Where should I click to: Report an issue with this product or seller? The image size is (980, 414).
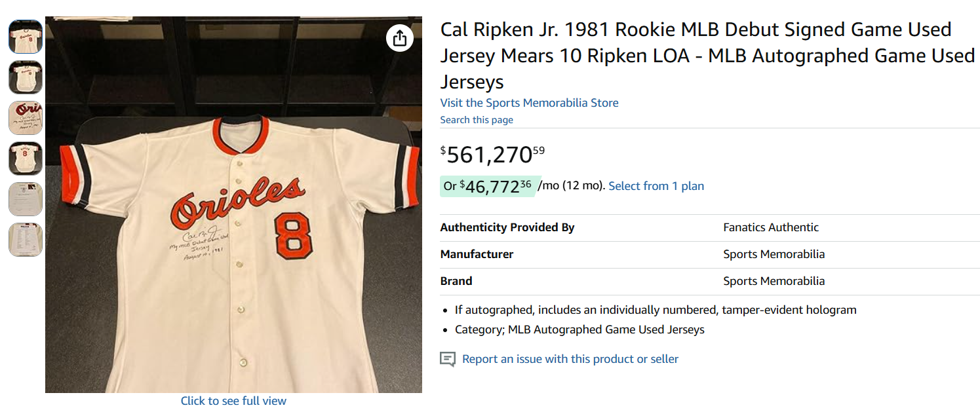click(x=570, y=359)
